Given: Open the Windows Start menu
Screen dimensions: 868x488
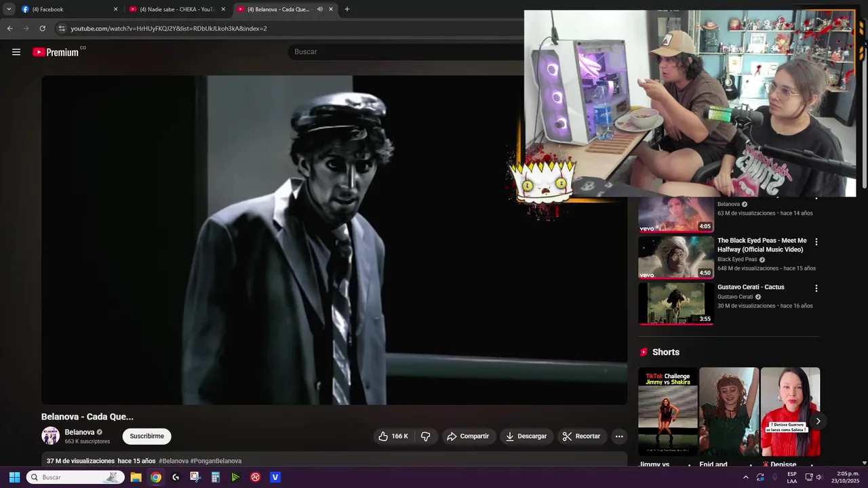Looking at the screenshot, I should click(x=14, y=477).
